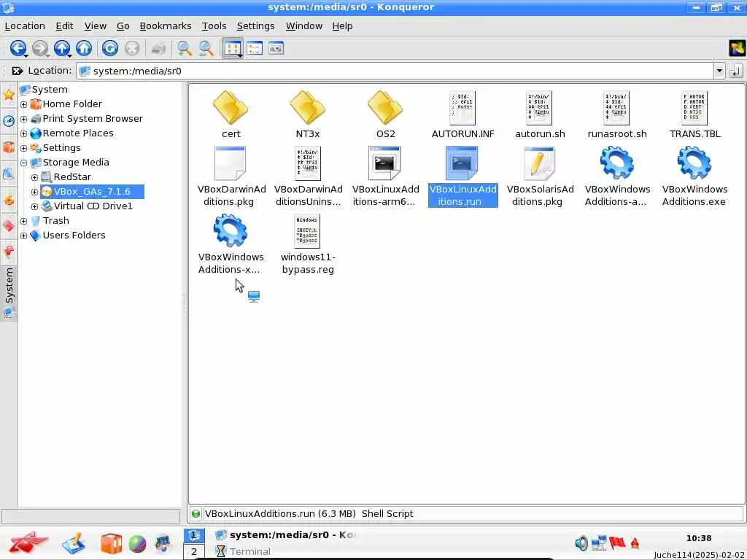Open the View menu

pos(96,26)
